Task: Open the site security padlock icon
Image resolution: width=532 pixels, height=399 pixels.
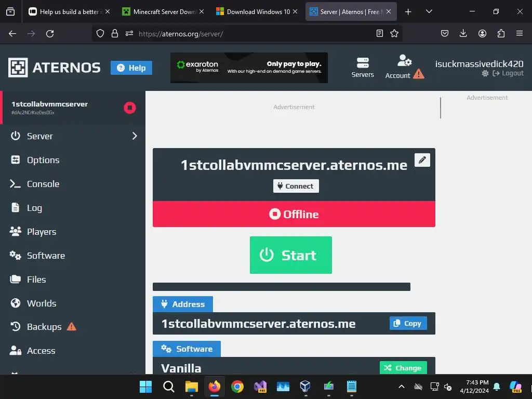Action: [115, 33]
